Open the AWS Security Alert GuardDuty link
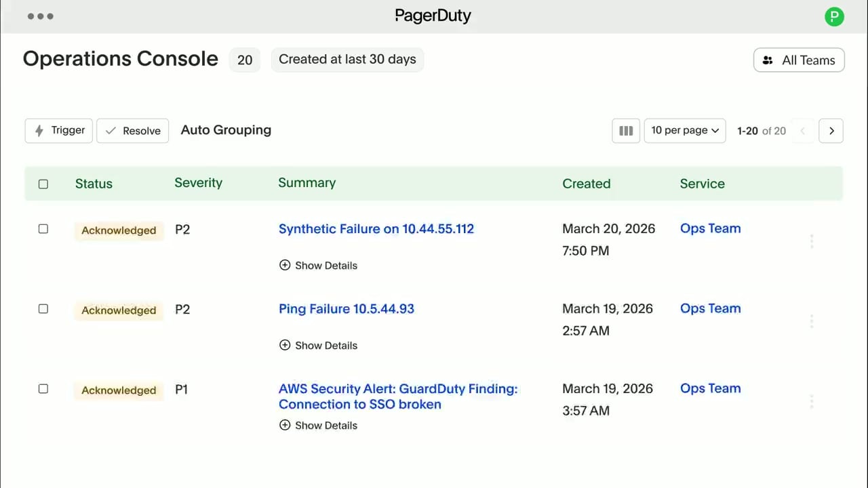The height and width of the screenshot is (488, 868). click(x=397, y=396)
